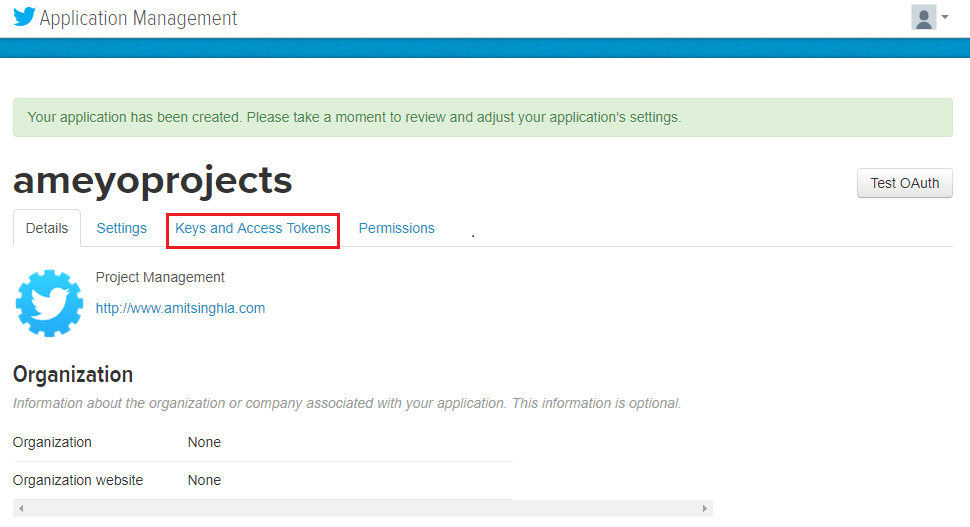Switch to the Settings tab

(x=122, y=228)
